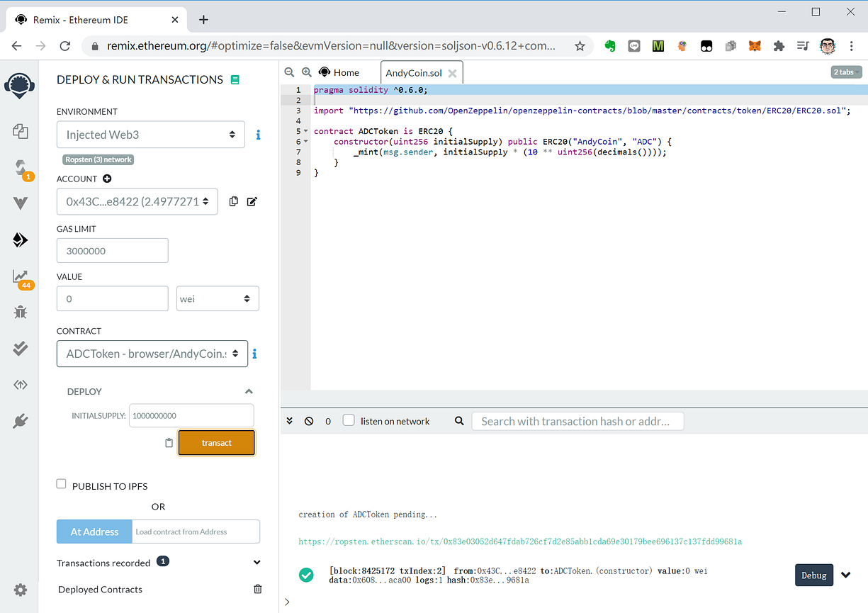Open the Solidity compiler panel icon
Screen dimensions: 868x613
coord(21,169)
